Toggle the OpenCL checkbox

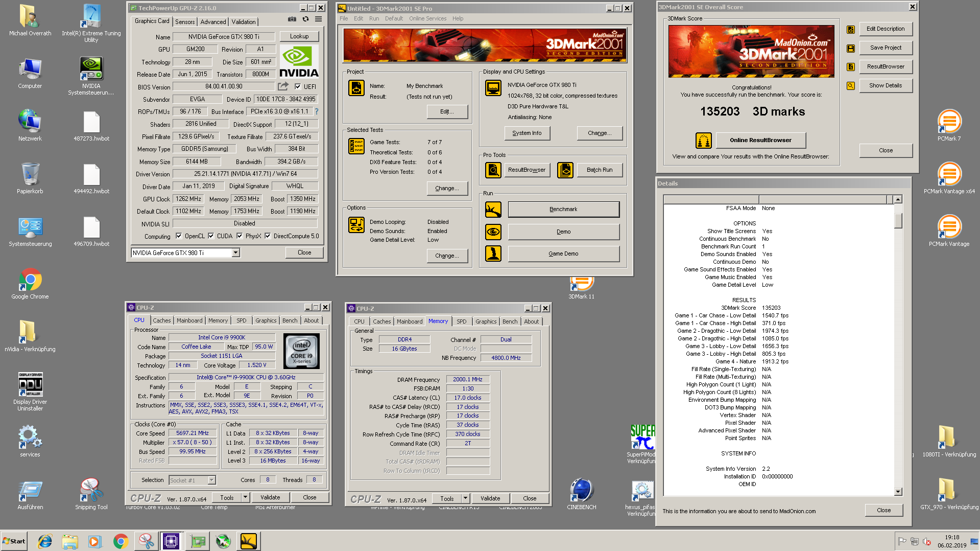[x=179, y=236]
